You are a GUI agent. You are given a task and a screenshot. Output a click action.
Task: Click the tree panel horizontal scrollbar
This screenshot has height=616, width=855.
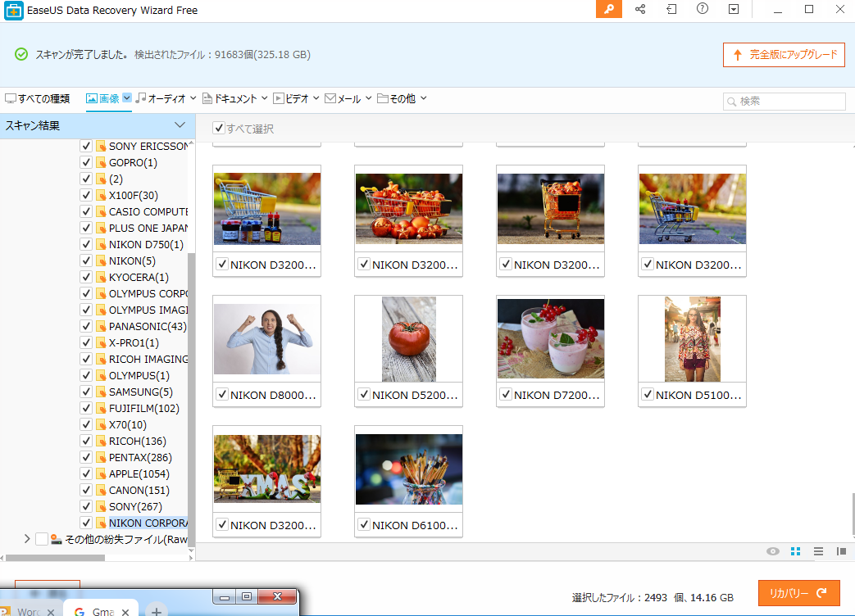point(55,558)
